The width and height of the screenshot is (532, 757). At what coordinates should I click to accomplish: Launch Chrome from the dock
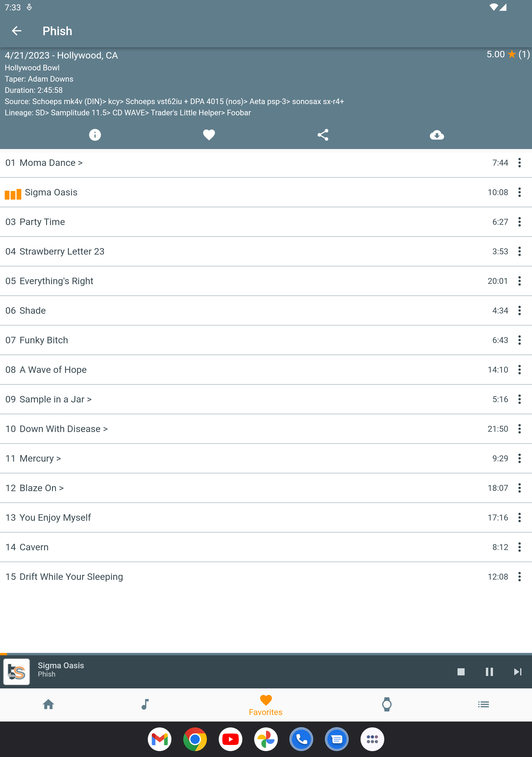pyautogui.click(x=195, y=739)
